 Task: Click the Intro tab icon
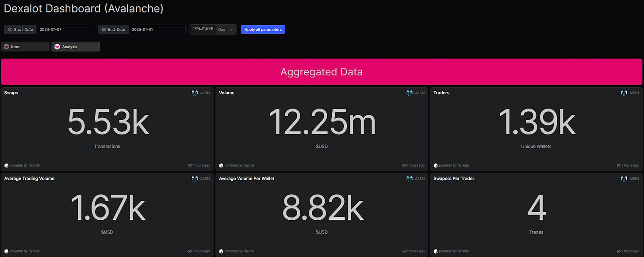coord(7,47)
